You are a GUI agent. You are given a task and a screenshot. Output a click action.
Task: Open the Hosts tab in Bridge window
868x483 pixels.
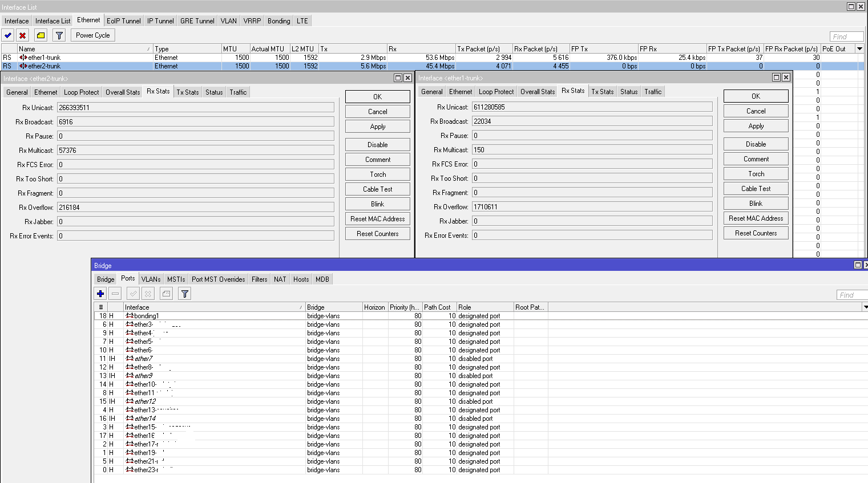pyautogui.click(x=301, y=279)
